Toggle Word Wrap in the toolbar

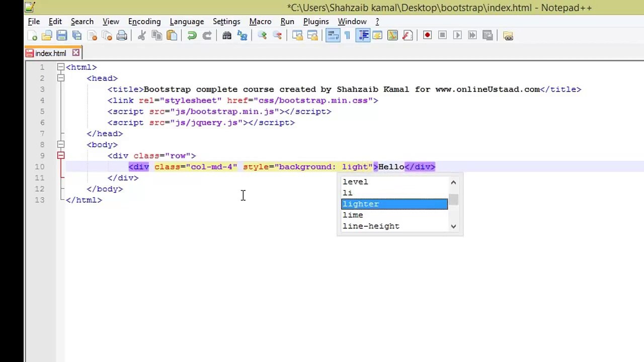point(333,36)
